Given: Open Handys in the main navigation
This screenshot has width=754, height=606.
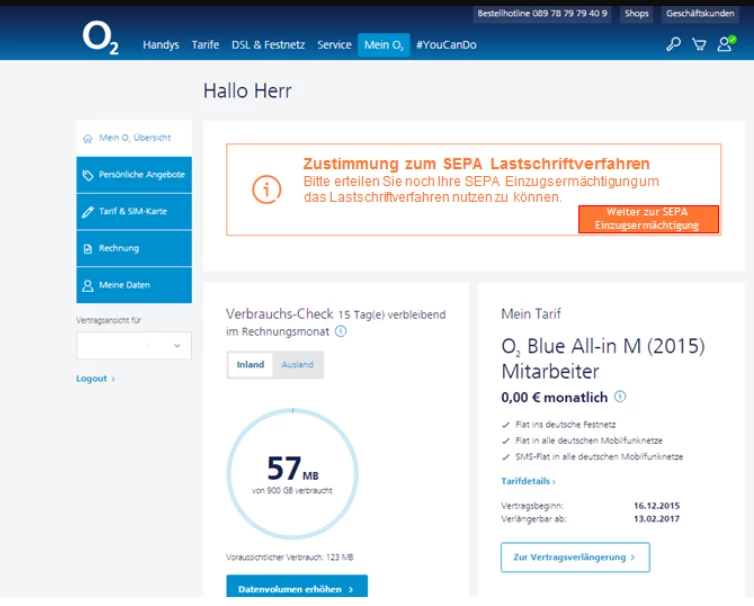Looking at the screenshot, I should 161,45.
